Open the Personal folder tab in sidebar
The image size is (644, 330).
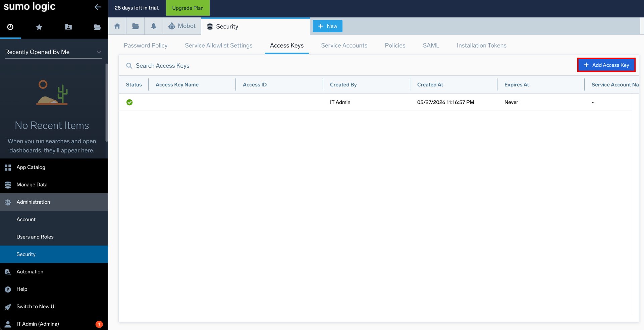pyautogui.click(x=68, y=27)
